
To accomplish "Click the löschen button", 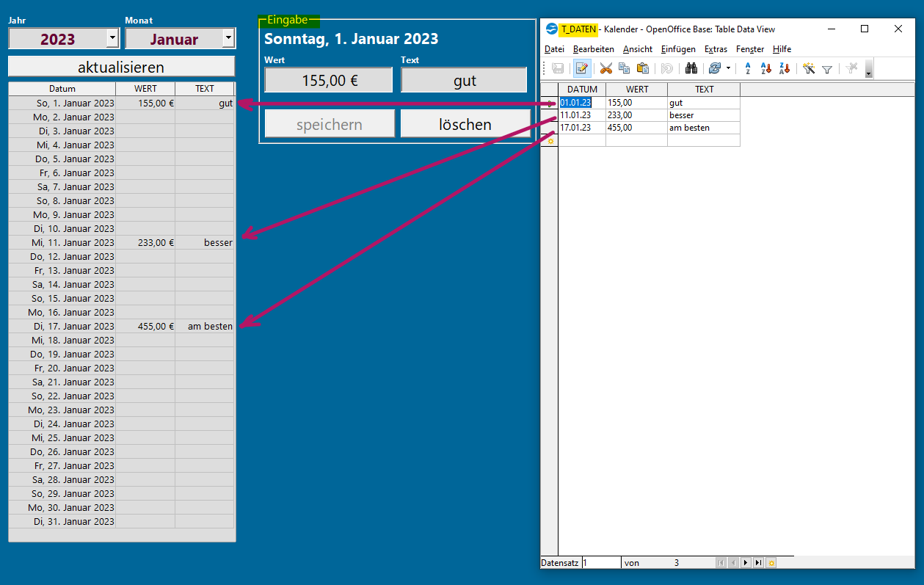I will click(465, 124).
